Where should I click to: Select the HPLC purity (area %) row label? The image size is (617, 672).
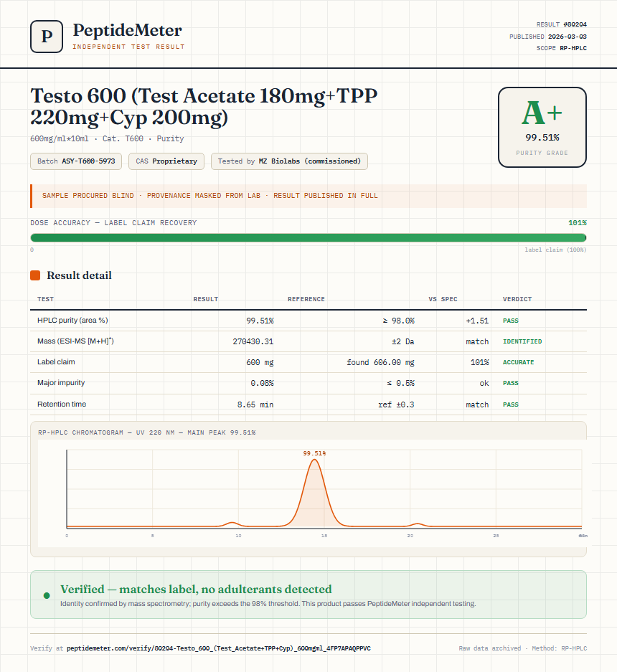coord(72,320)
